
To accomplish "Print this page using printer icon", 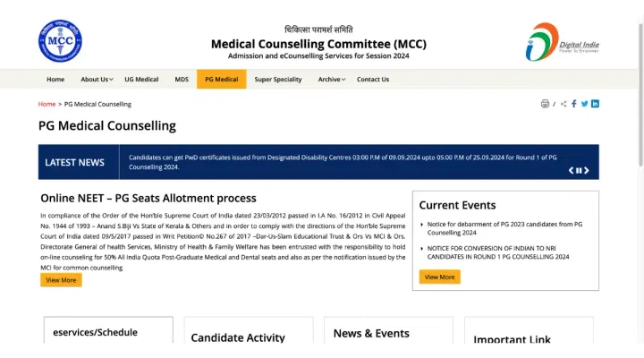I will tap(545, 104).
